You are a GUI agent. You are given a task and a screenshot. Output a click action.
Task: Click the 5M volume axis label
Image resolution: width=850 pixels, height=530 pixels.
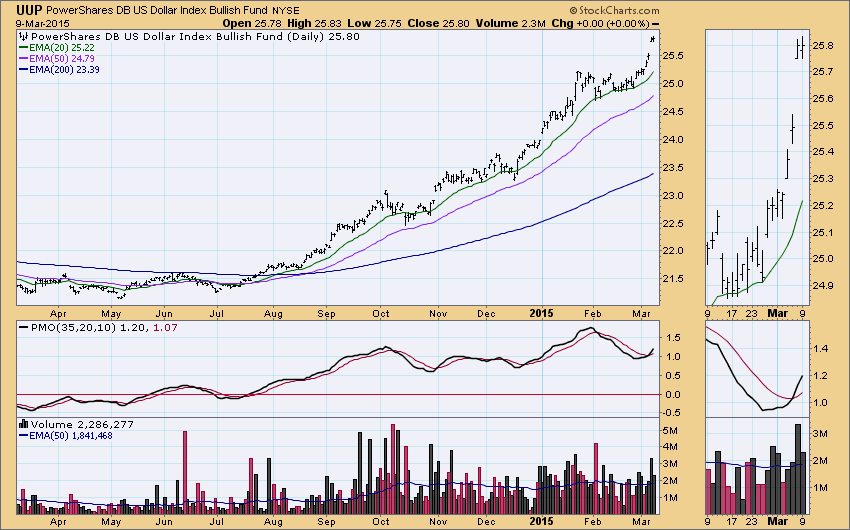click(x=670, y=431)
